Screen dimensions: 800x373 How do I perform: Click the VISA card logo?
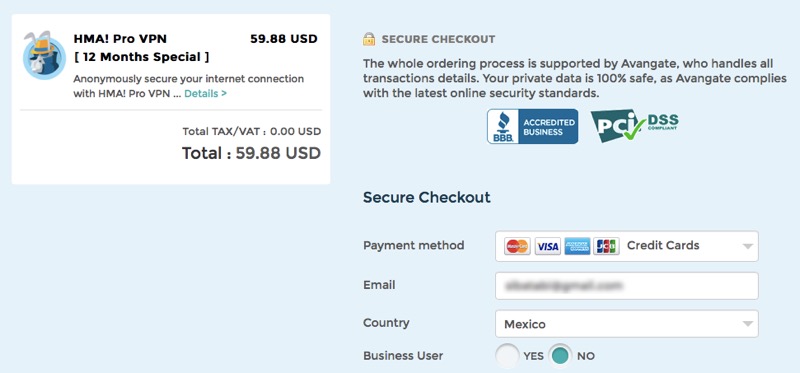pyautogui.click(x=547, y=246)
